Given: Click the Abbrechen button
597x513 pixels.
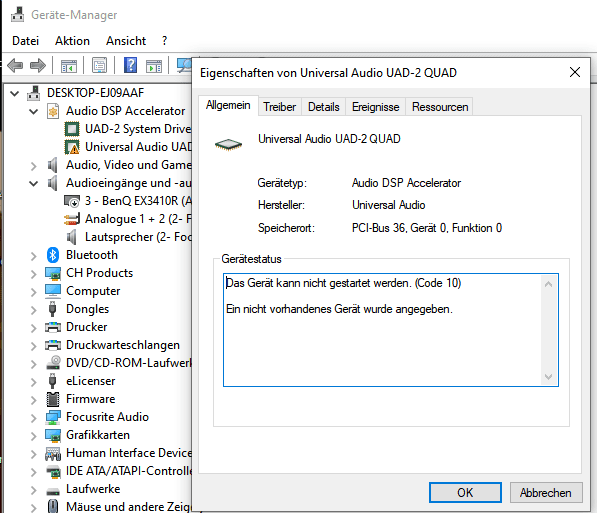Looking at the screenshot, I should tap(546, 493).
